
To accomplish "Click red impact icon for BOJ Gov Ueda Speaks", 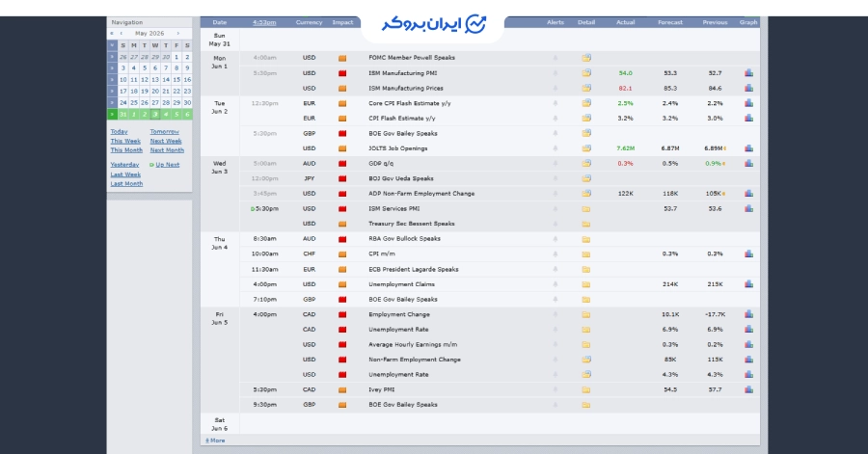I will tap(342, 178).
